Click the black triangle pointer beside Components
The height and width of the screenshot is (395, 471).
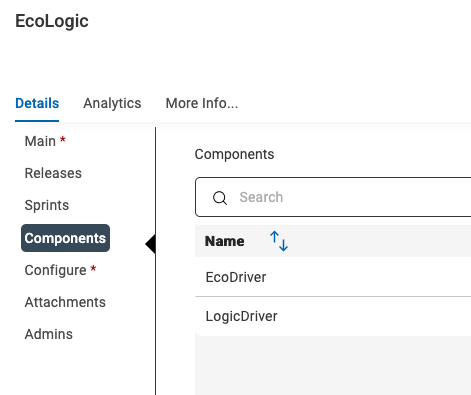(x=150, y=244)
